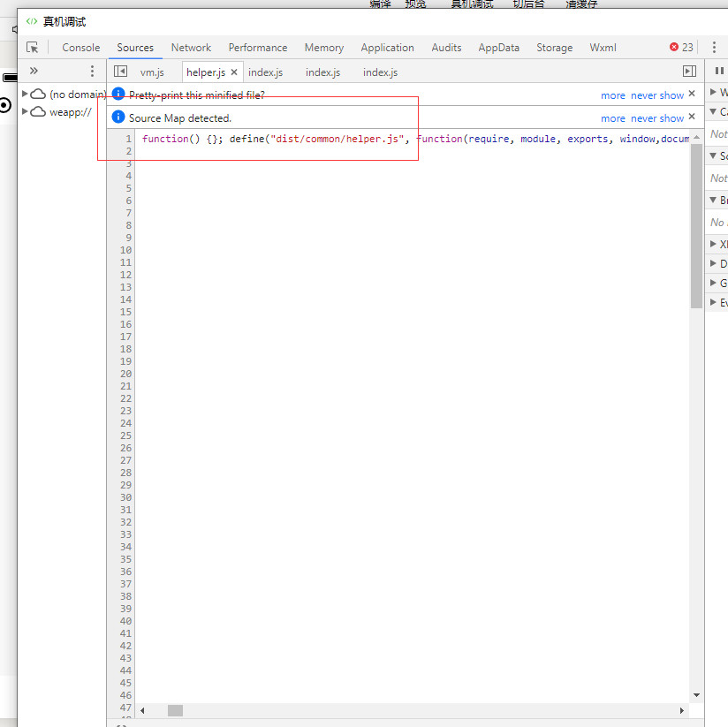Collapse the Breakpoints section
The height and width of the screenshot is (727, 728).
pos(713,200)
